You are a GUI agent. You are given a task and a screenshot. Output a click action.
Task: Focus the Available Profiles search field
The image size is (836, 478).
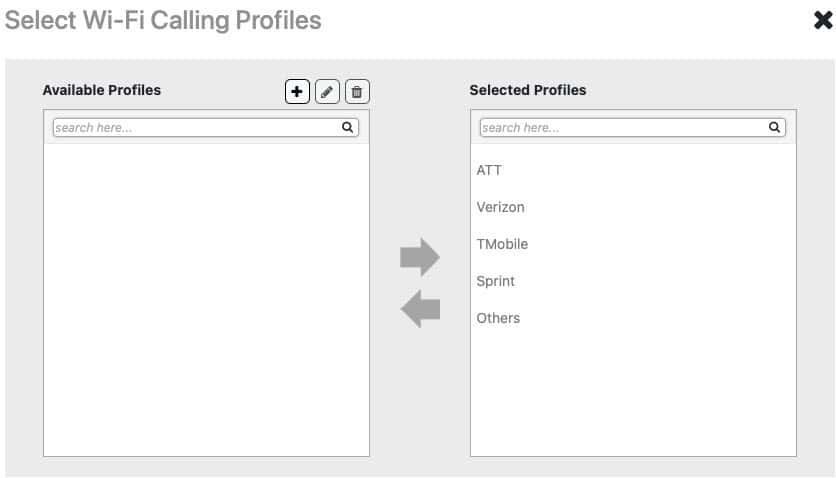(206, 127)
